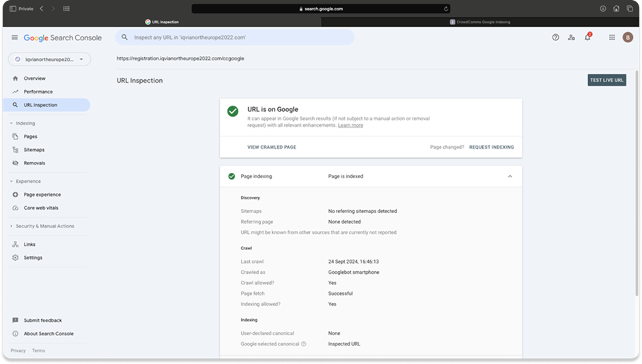This screenshot has width=642, height=364.
Task: Click the account avatar 'B'
Action: pos(628,38)
